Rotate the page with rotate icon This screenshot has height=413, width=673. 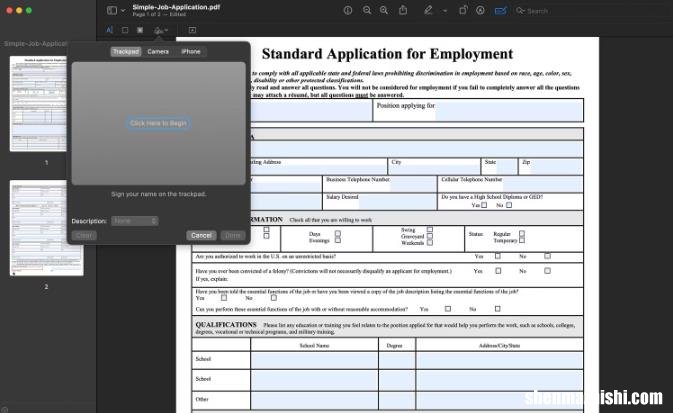[463, 10]
